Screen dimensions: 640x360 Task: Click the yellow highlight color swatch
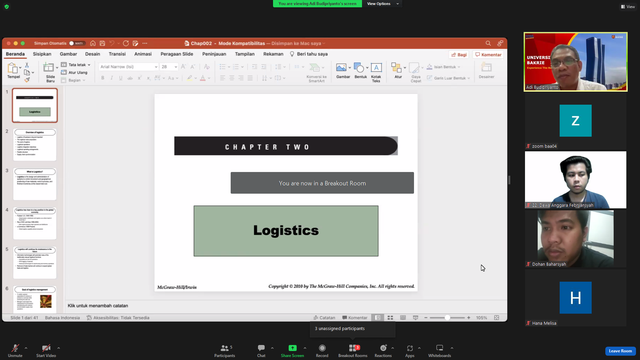[189, 78]
